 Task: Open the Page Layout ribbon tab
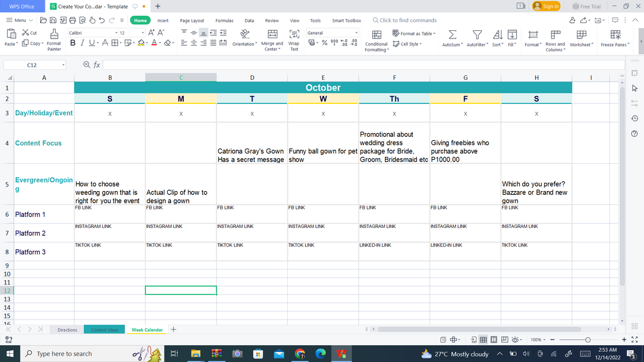pyautogui.click(x=192, y=21)
